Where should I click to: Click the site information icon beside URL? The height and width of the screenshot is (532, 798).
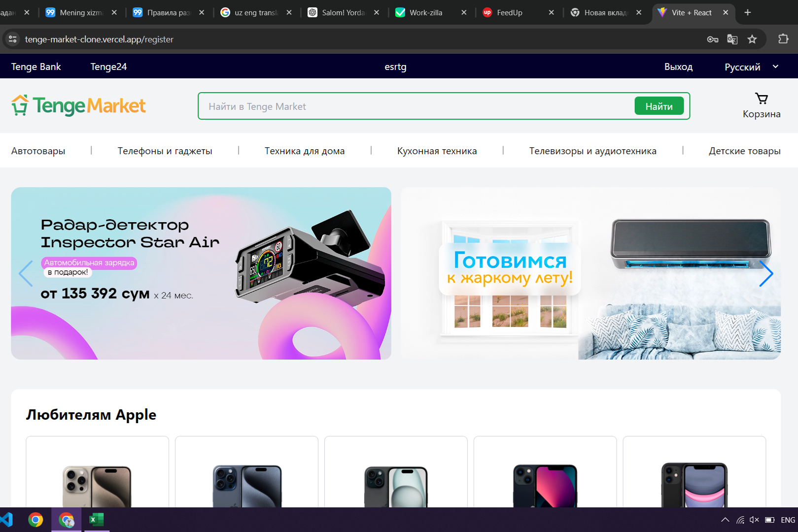(13, 39)
